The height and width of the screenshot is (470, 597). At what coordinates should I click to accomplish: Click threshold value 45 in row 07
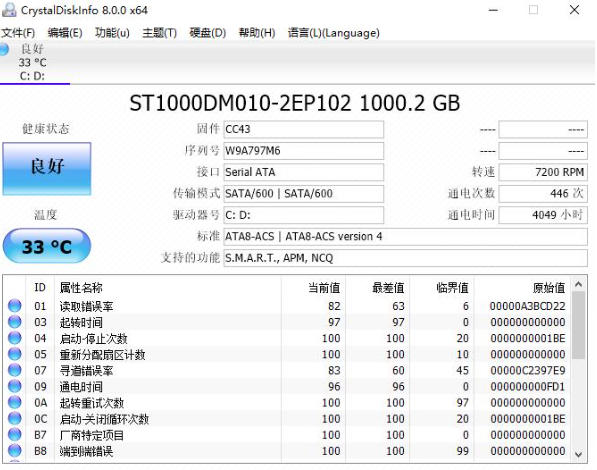462,371
